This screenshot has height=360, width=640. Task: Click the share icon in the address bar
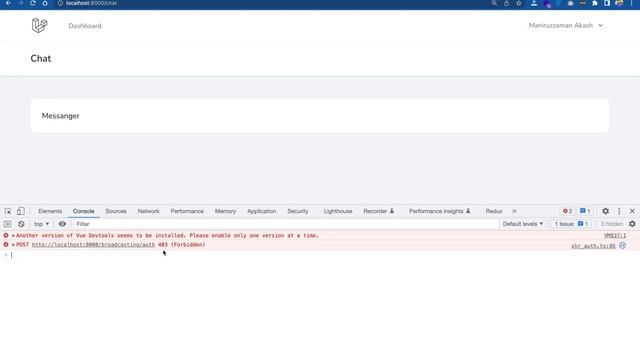tap(507, 3)
